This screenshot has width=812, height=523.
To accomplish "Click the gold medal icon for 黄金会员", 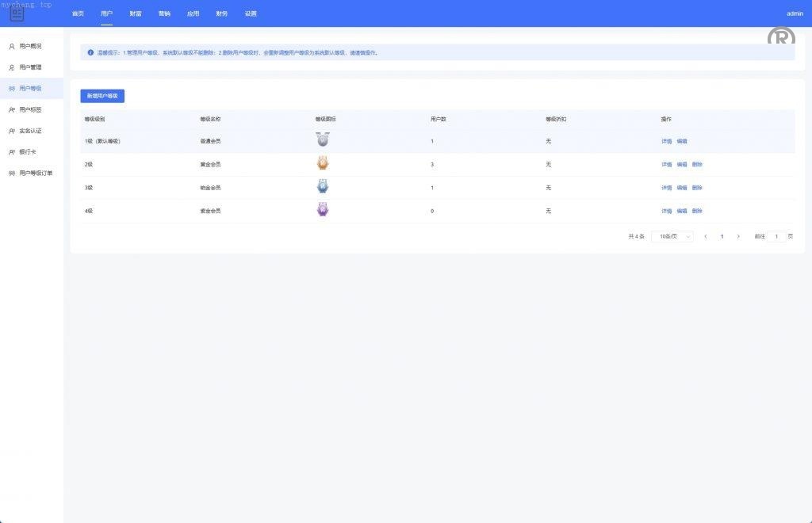I will 322,164.
